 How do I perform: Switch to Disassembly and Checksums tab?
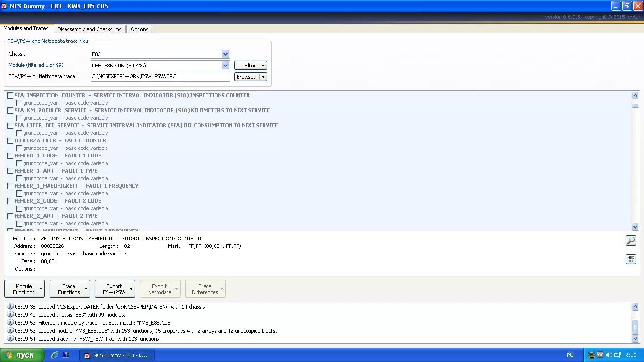tap(90, 29)
